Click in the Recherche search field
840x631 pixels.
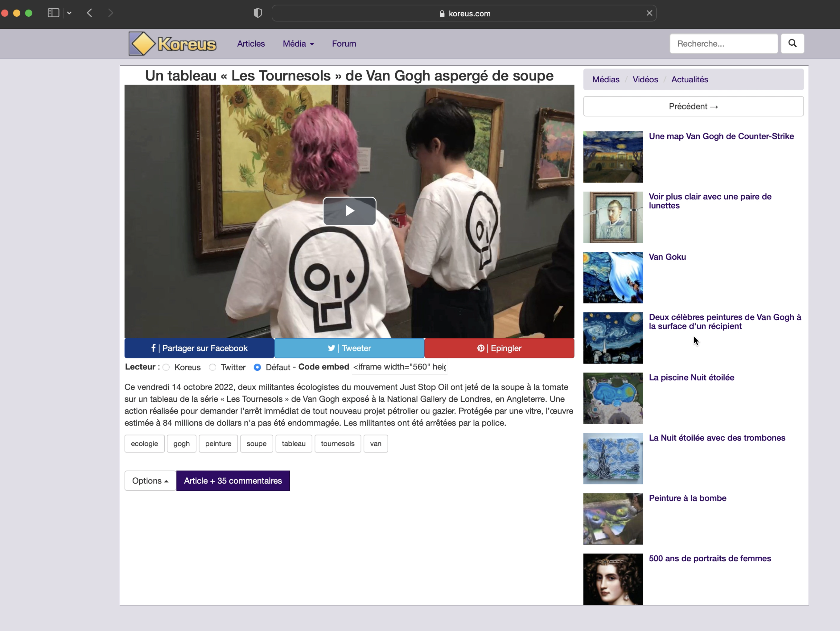(723, 44)
